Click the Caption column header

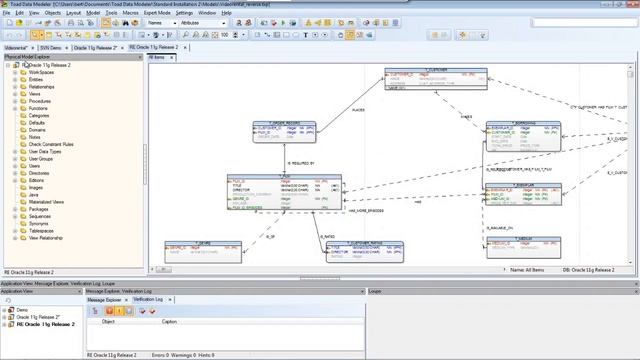tap(169, 322)
